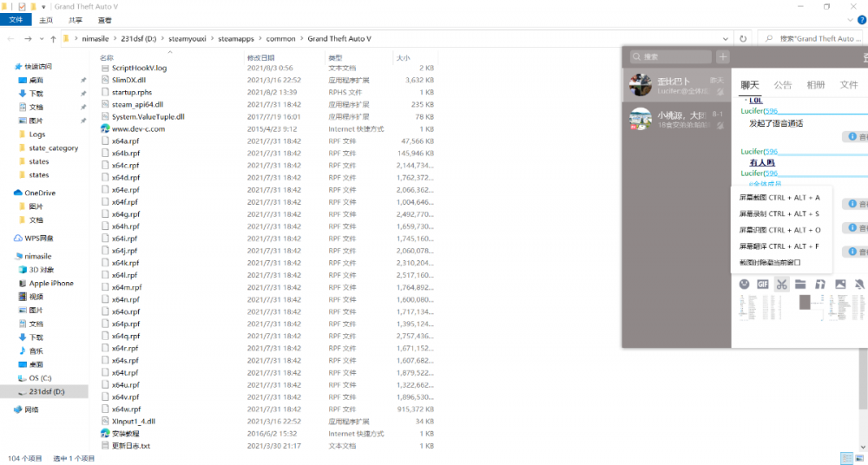Choose 屏幕录制 CTRL+ALT+S menu item
This screenshot has width=868, height=465.
click(x=779, y=213)
